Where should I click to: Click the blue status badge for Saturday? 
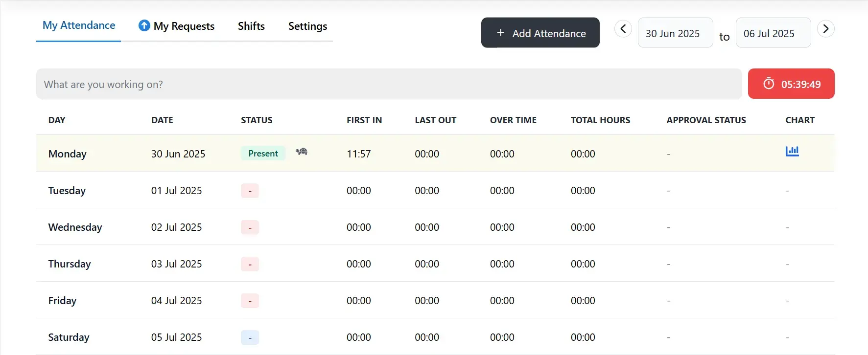click(x=250, y=337)
